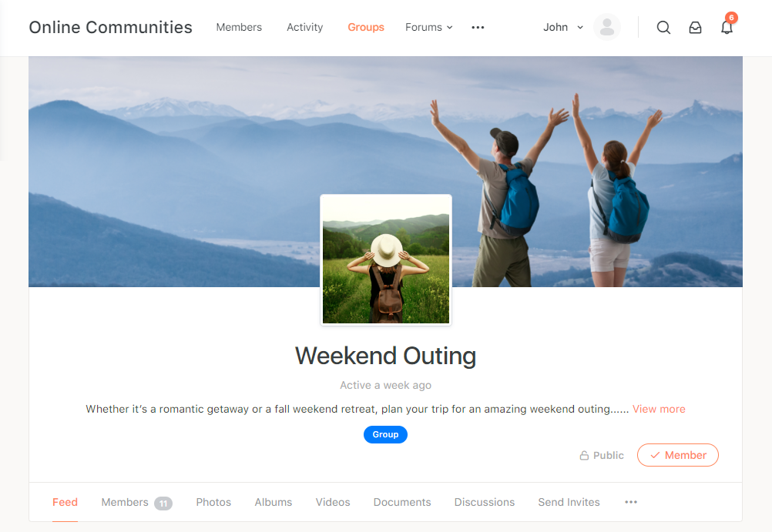Click the red notification count badge
Image resolution: width=772 pixels, height=532 pixels.
coord(731,18)
